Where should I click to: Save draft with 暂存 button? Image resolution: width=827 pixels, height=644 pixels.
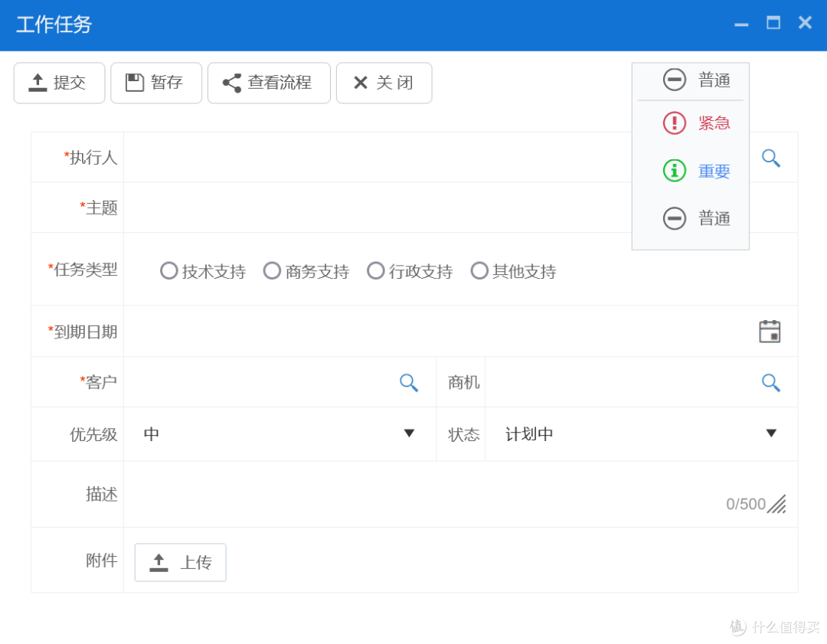[156, 83]
